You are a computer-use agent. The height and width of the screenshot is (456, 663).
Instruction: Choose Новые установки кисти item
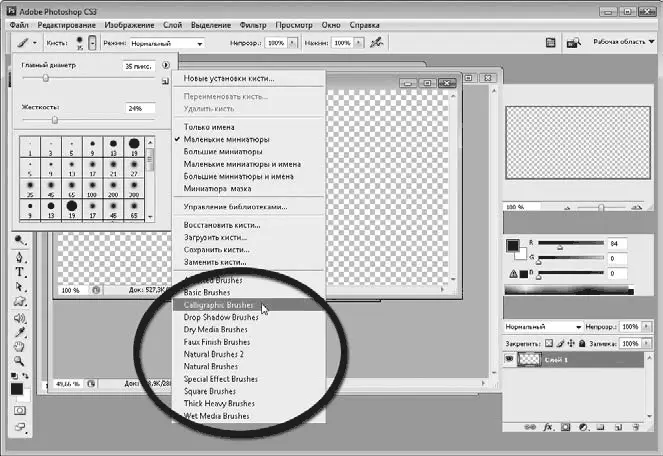coord(249,78)
